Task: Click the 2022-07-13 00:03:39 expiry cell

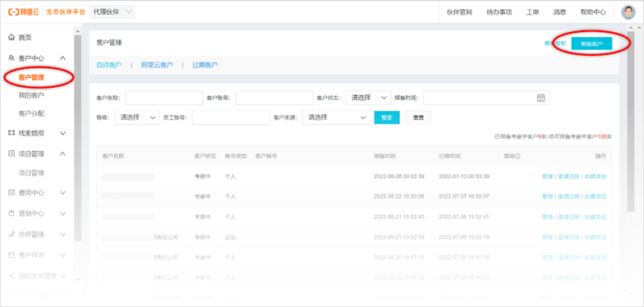Action: 464,176
